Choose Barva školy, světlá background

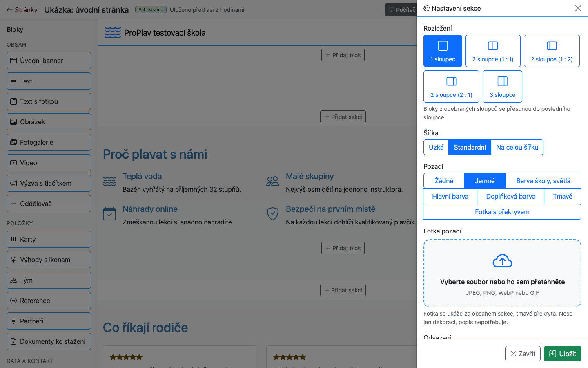tap(543, 181)
